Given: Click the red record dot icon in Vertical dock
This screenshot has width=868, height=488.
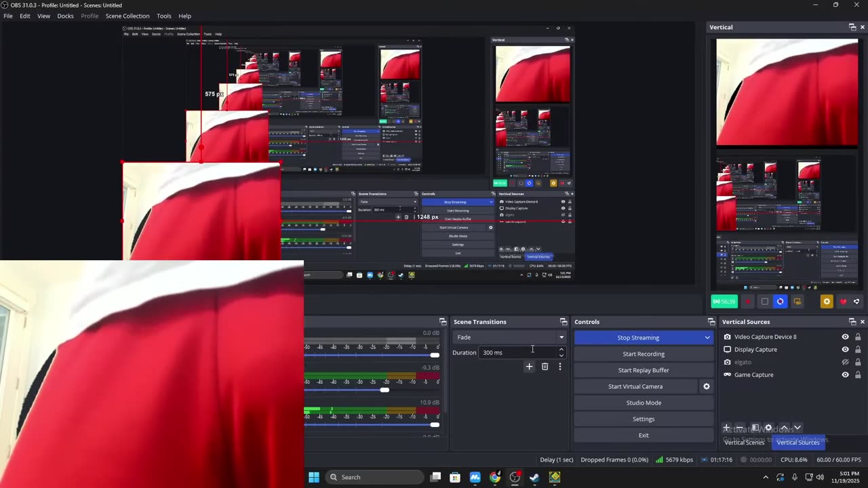Looking at the screenshot, I should [748, 302].
